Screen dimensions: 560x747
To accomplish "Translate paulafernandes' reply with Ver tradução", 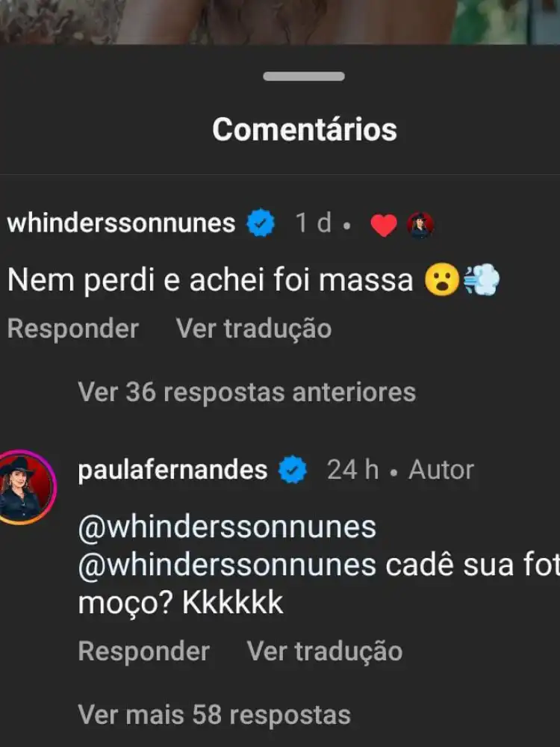I will coord(325,651).
